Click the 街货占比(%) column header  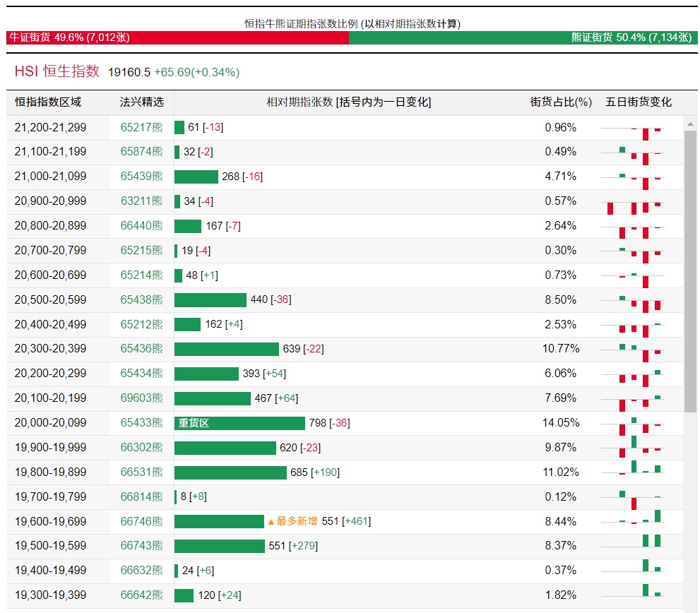pyautogui.click(x=561, y=102)
